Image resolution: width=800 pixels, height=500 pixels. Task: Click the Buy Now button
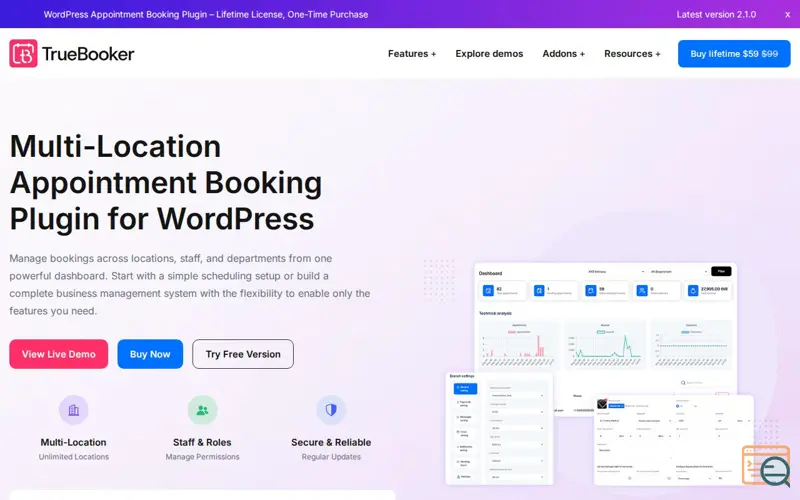(150, 354)
